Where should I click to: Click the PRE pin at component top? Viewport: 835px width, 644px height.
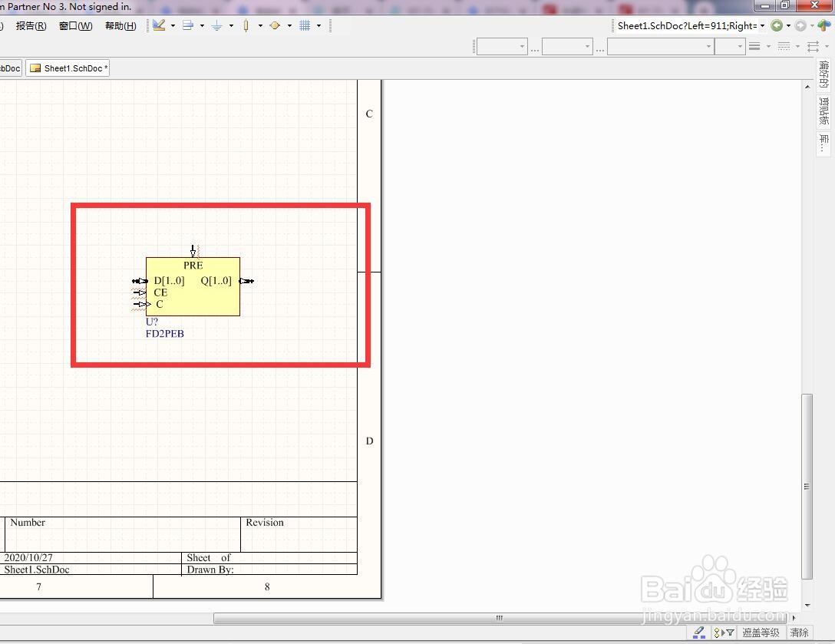pyautogui.click(x=193, y=251)
